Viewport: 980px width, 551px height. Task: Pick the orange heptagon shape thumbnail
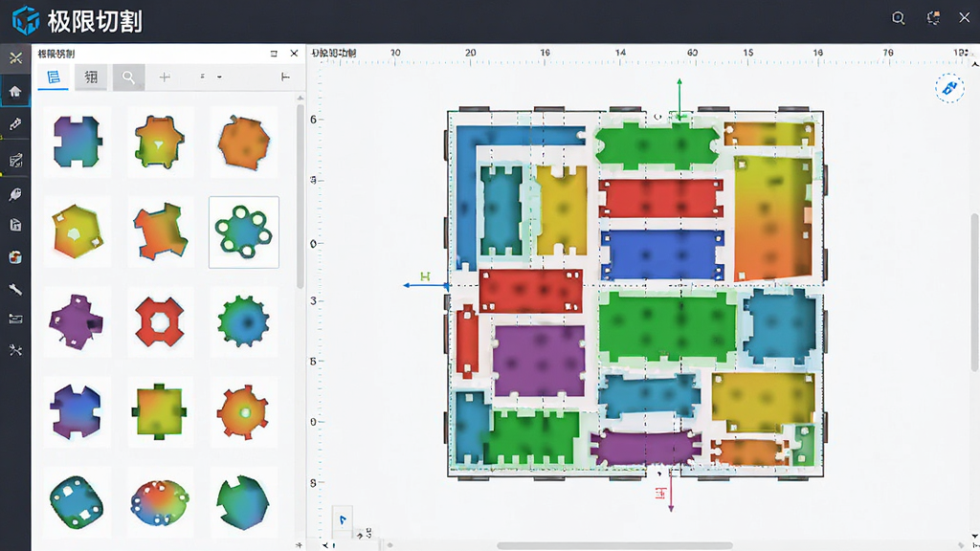[x=244, y=143]
